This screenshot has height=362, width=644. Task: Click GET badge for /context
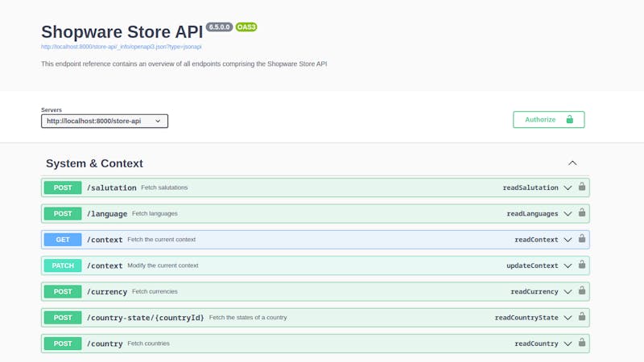pyautogui.click(x=63, y=240)
